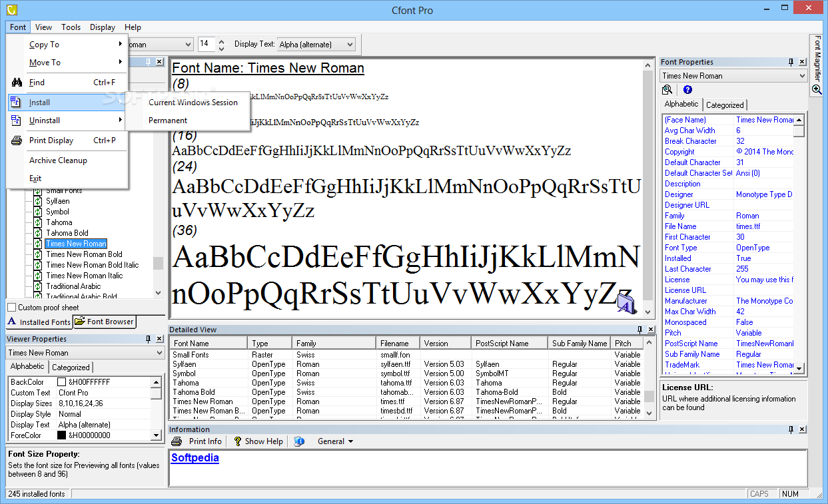Click font icon beside Tahoma Bold in tree
828x504 pixels.
(x=38, y=233)
